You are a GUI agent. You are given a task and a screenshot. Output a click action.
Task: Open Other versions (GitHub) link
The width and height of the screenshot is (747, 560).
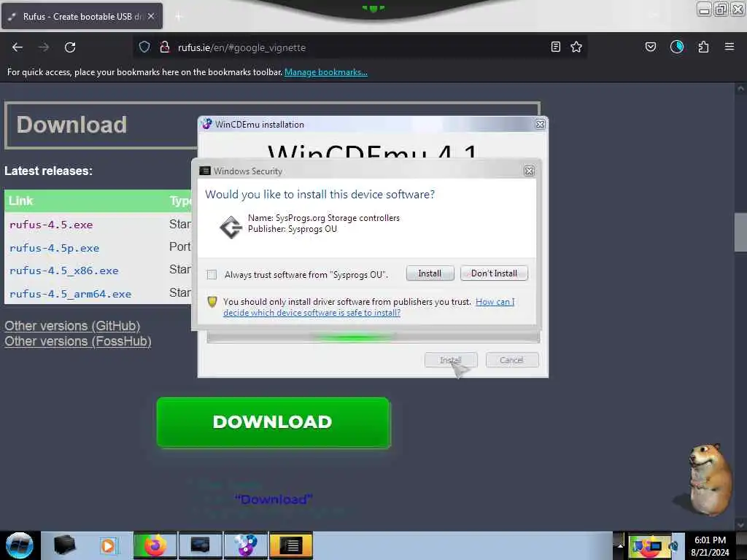pyautogui.click(x=72, y=326)
